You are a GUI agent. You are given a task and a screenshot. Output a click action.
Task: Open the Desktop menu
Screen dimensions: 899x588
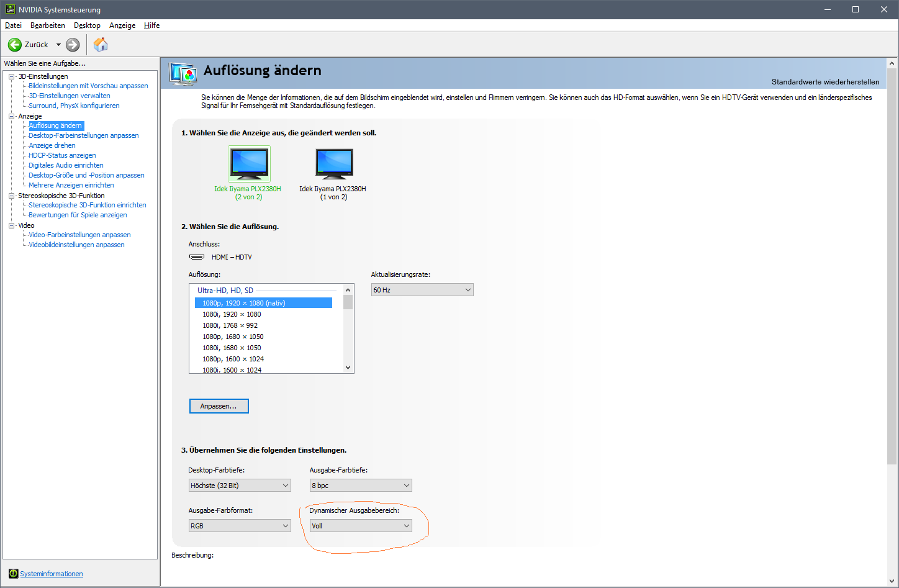[87, 25]
